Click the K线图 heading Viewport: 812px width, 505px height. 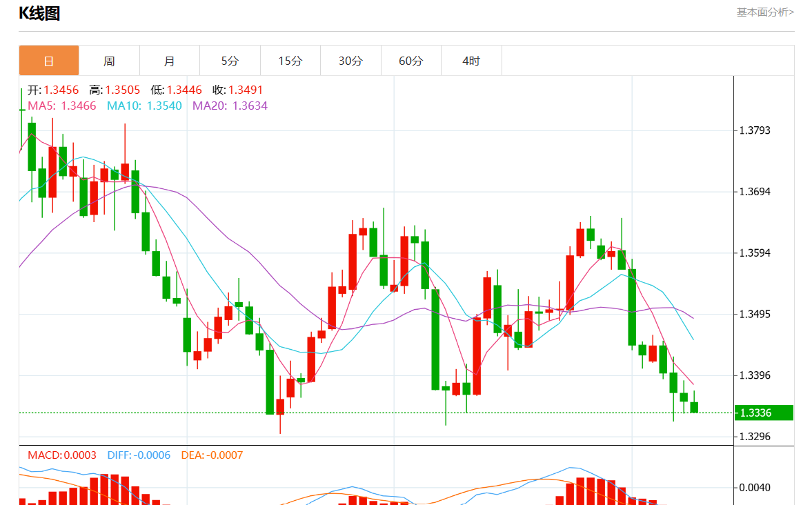39,13
